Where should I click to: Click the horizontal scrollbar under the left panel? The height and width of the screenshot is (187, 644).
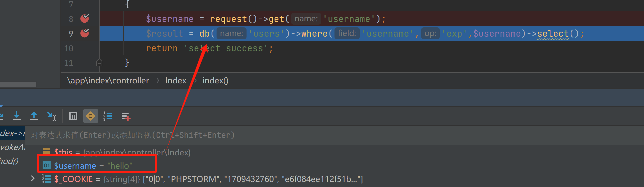(18, 85)
